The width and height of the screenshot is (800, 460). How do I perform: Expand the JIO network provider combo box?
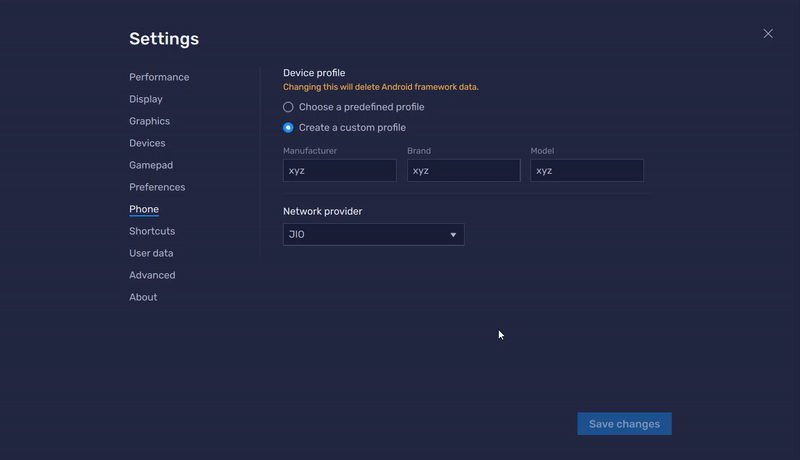(x=373, y=235)
